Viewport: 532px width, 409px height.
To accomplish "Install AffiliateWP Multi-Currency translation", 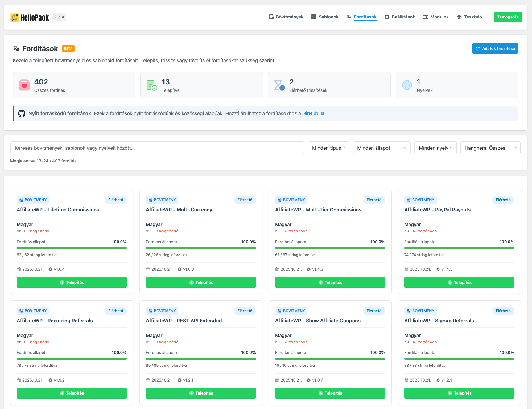I will (201, 282).
